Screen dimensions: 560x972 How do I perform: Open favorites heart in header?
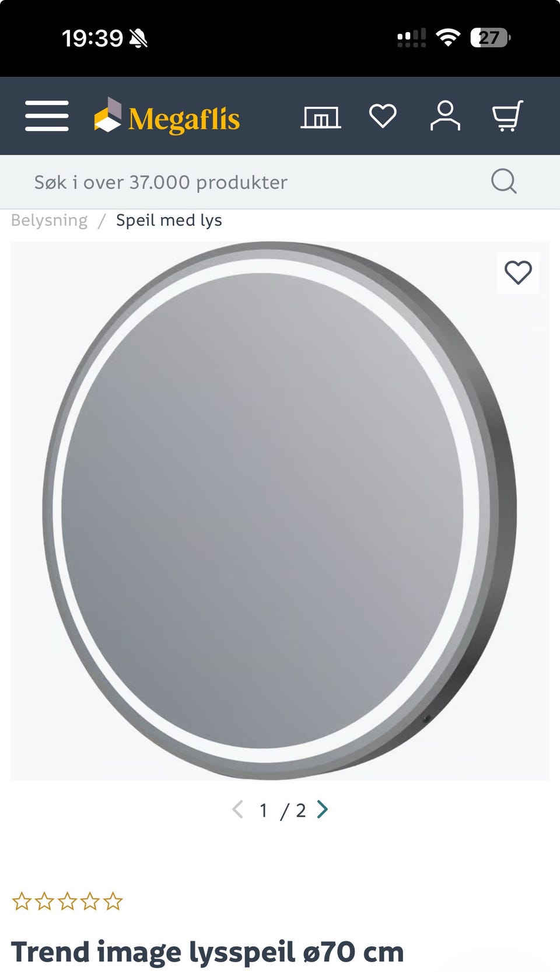pos(383,116)
